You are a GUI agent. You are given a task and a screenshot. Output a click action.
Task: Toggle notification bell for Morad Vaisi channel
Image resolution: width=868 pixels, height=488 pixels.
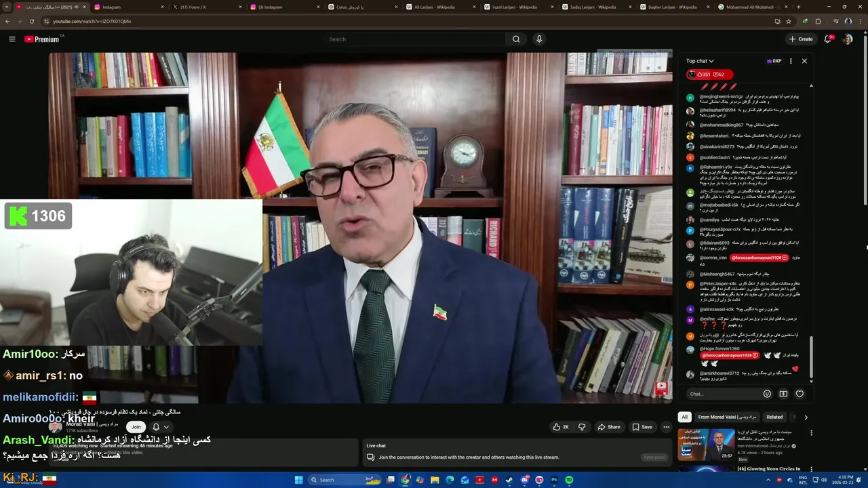pyautogui.click(x=160, y=427)
